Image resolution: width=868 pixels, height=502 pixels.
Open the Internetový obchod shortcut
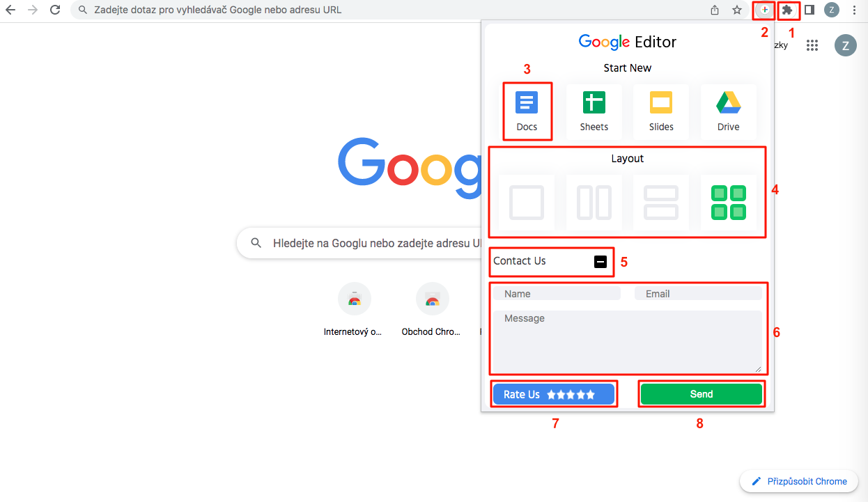(x=355, y=299)
